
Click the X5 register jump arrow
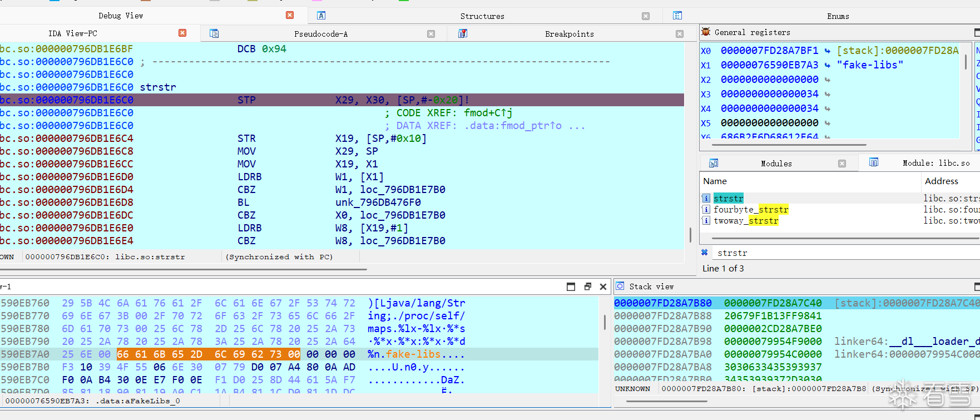[x=828, y=123]
